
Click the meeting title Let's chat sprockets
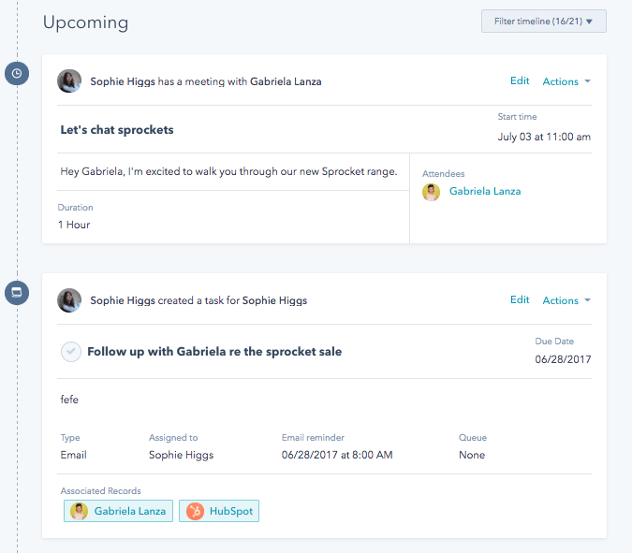[117, 130]
